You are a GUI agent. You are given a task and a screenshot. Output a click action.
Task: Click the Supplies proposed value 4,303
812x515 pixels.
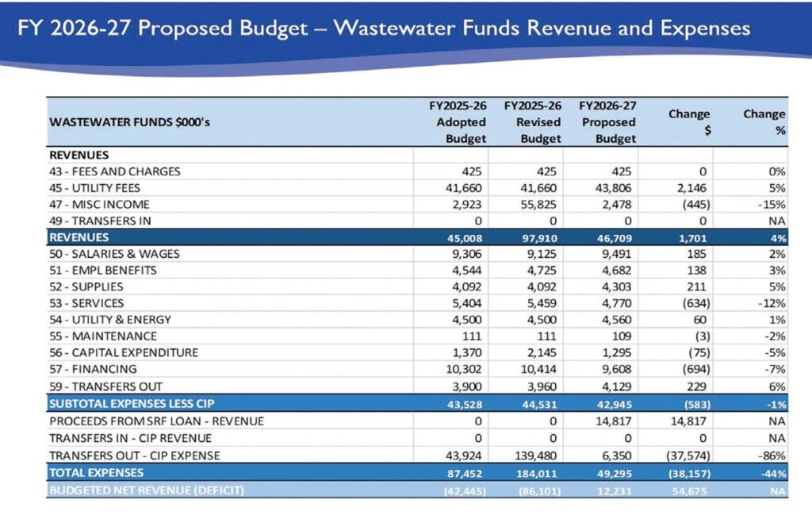coord(616,287)
